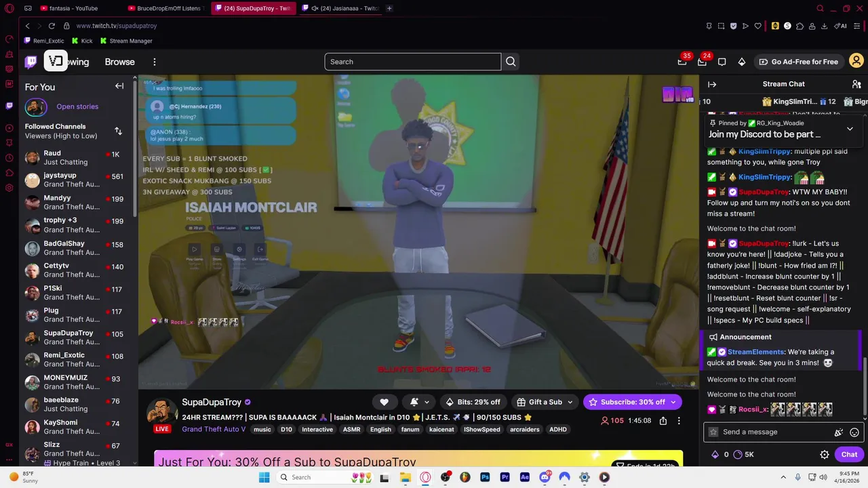Open the chat community users list
The image size is (868, 488).
click(x=856, y=84)
